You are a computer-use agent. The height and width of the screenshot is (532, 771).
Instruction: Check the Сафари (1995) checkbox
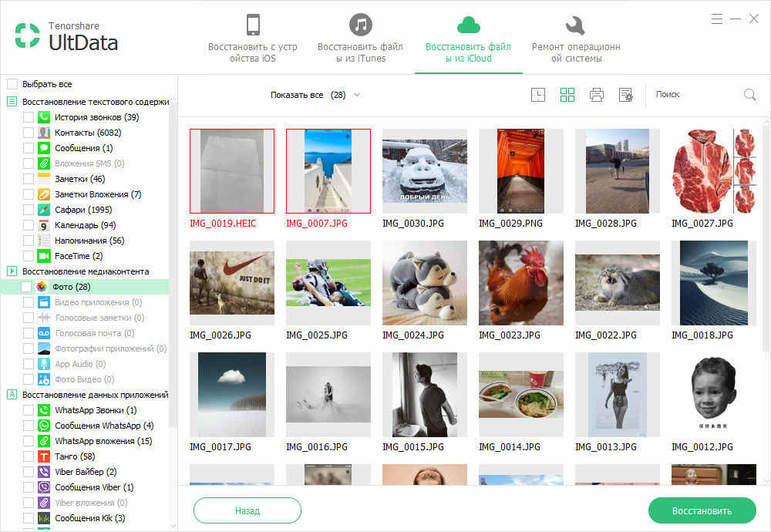coord(29,210)
